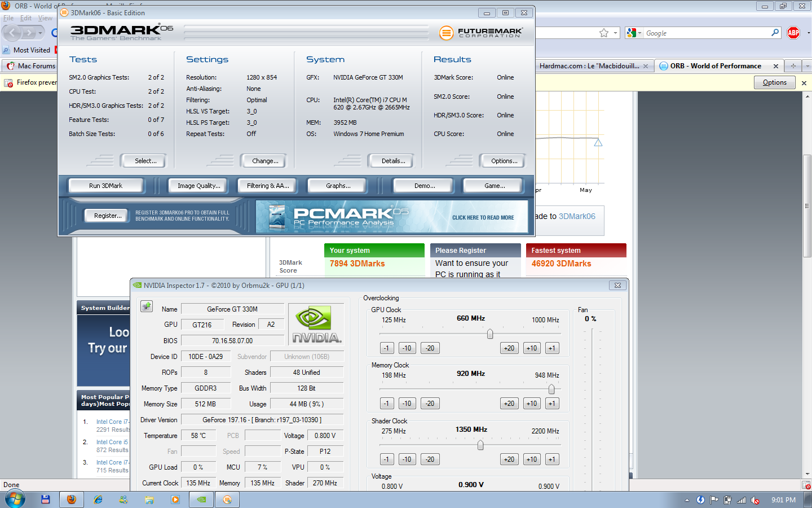
Task: Click the Adblock Plus ABP icon
Action: [x=793, y=33]
